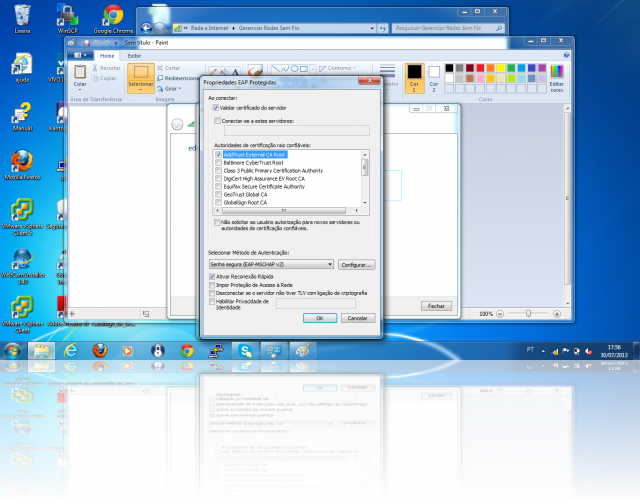Viewport: 640px width, 504px height.
Task: Switch to Paint from the taskbar
Action: (303, 351)
